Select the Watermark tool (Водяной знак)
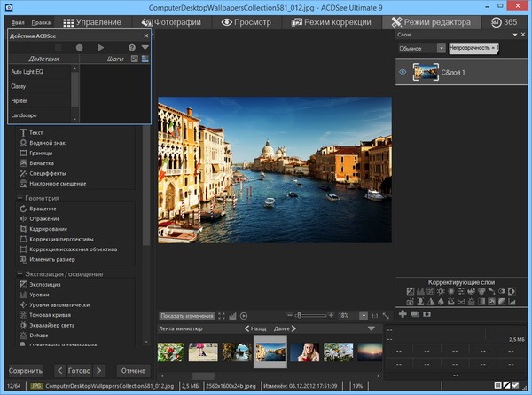 click(46, 142)
